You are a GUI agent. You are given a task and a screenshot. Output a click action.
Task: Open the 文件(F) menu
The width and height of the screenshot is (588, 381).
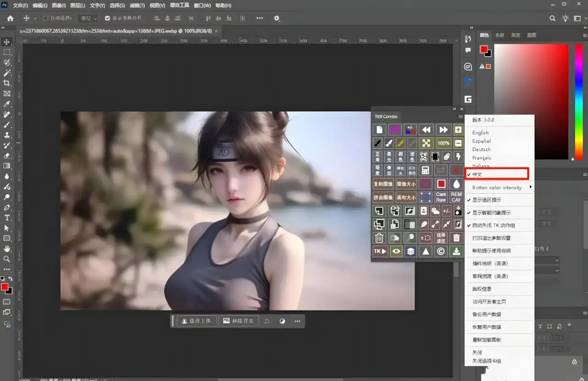pos(20,6)
